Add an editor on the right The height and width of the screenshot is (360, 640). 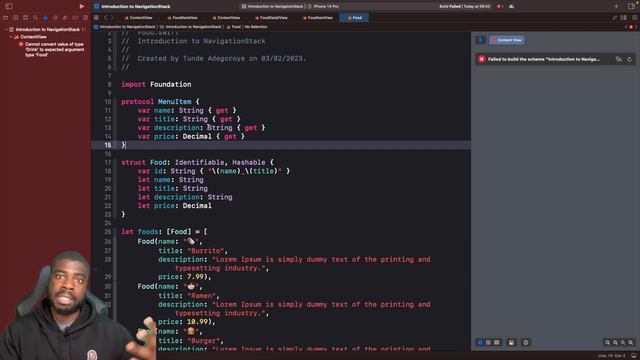pos(634,18)
